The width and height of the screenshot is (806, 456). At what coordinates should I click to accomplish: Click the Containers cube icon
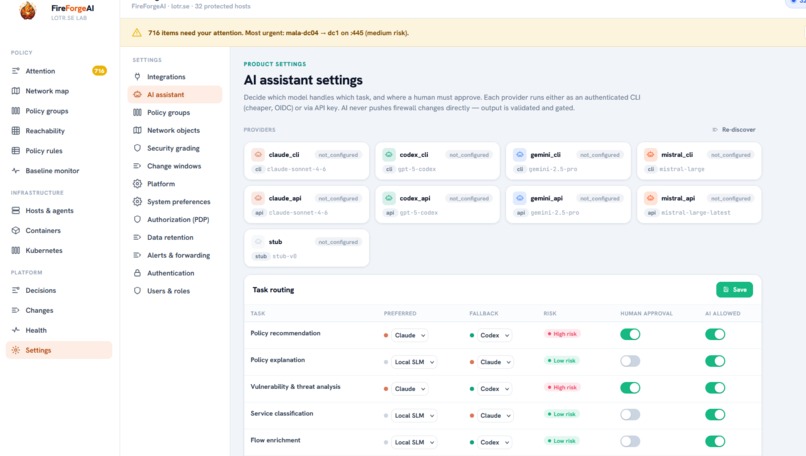pyautogui.click(x=15, y=230)
